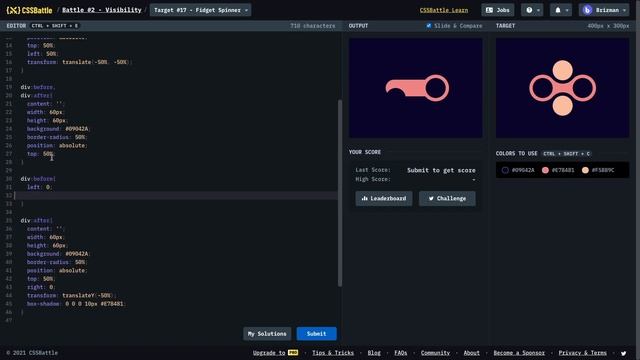The height and width of the screenshot is (360, 640).
Task: Click the 'Submit to get score' text
Action: point(441,170)
